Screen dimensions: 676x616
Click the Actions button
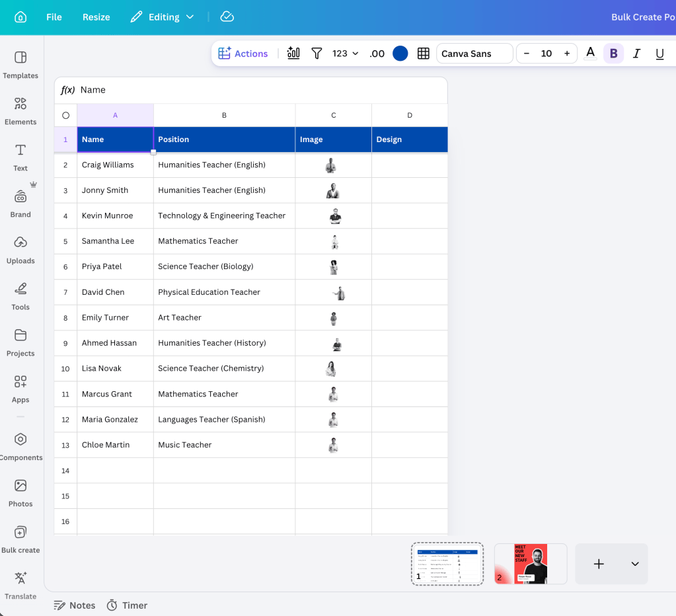(x=243, y=54)
